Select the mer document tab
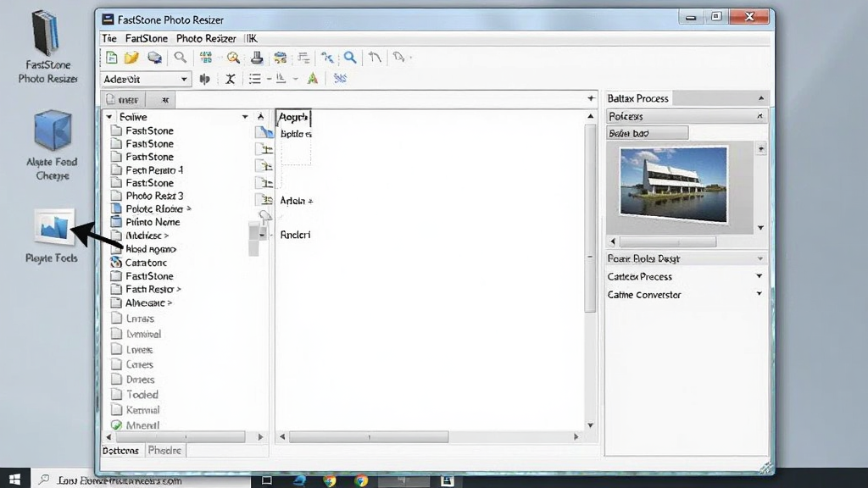This screenshot has height=488, width=868. point(123,100)
